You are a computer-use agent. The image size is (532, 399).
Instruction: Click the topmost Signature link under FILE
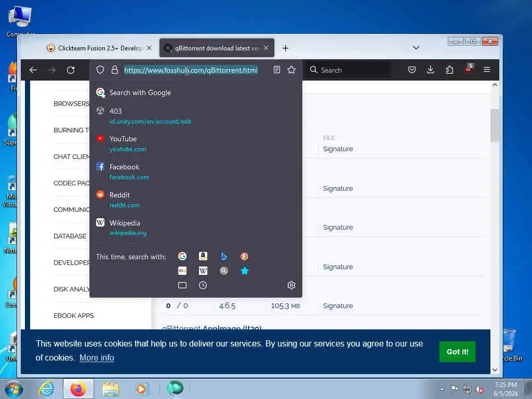(338, 149)
